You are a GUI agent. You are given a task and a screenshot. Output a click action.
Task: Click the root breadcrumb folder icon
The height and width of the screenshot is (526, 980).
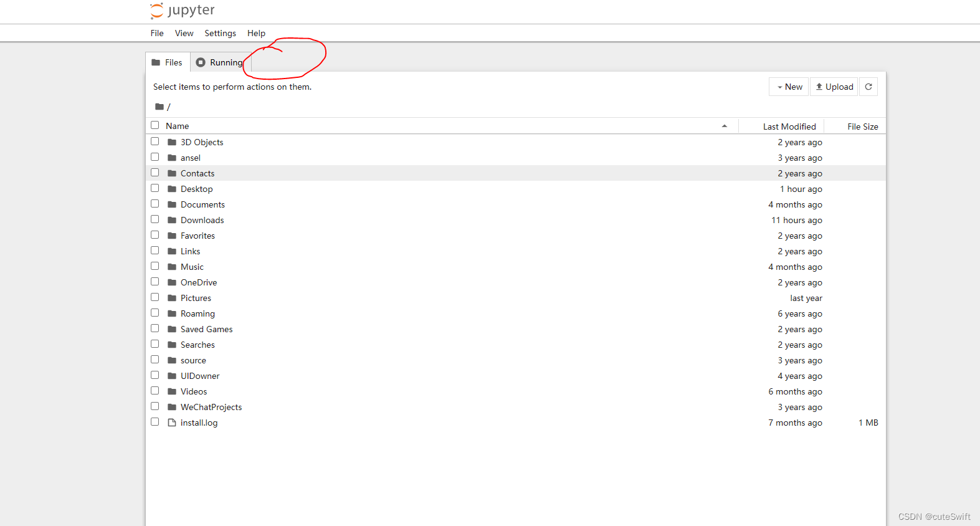159,107
